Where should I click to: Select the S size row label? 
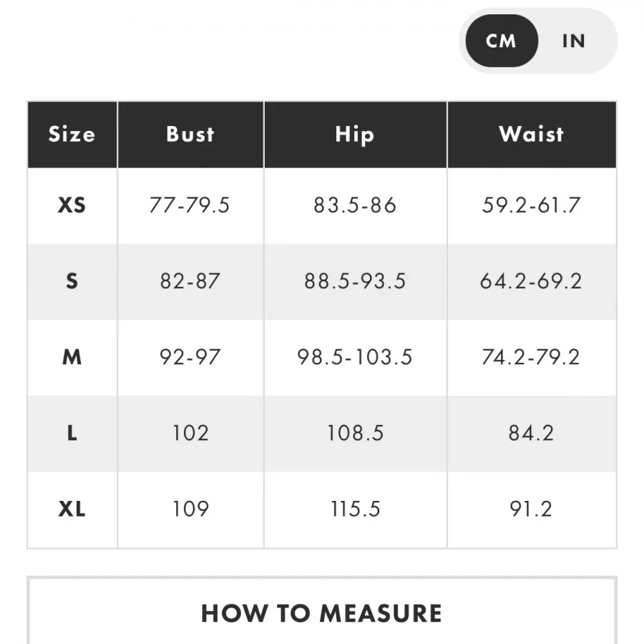pyautogui.click(x=72, y=281)
